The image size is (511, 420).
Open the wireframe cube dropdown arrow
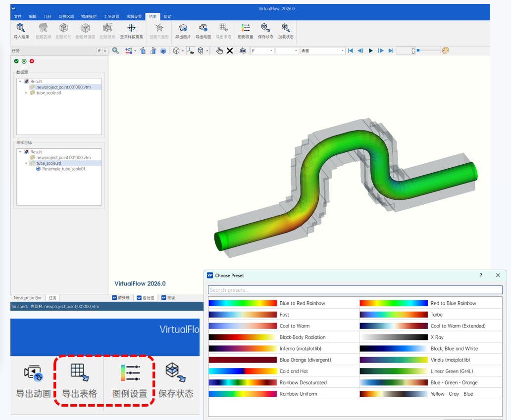click(x=183, y=51)
